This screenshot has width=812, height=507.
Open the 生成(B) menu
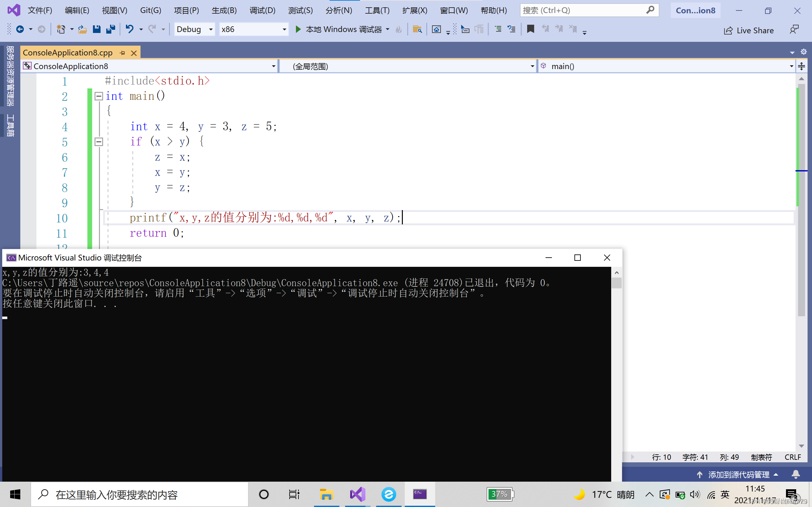(x=224, y=10)
